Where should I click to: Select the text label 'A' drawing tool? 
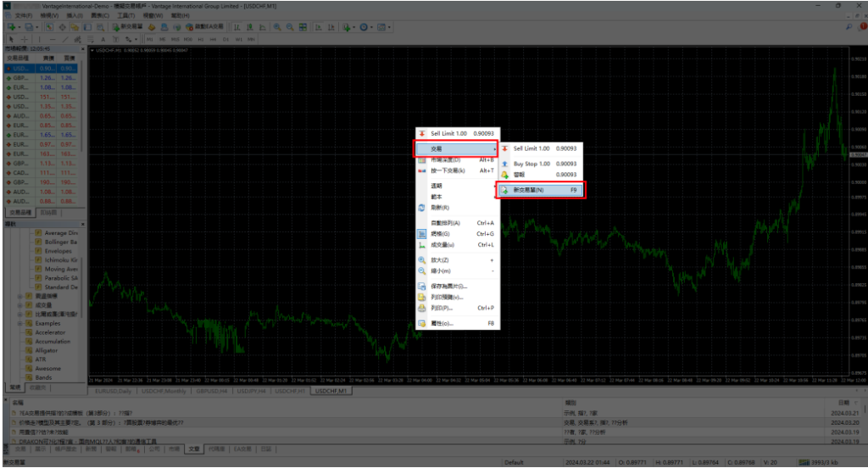coord(103,39)
